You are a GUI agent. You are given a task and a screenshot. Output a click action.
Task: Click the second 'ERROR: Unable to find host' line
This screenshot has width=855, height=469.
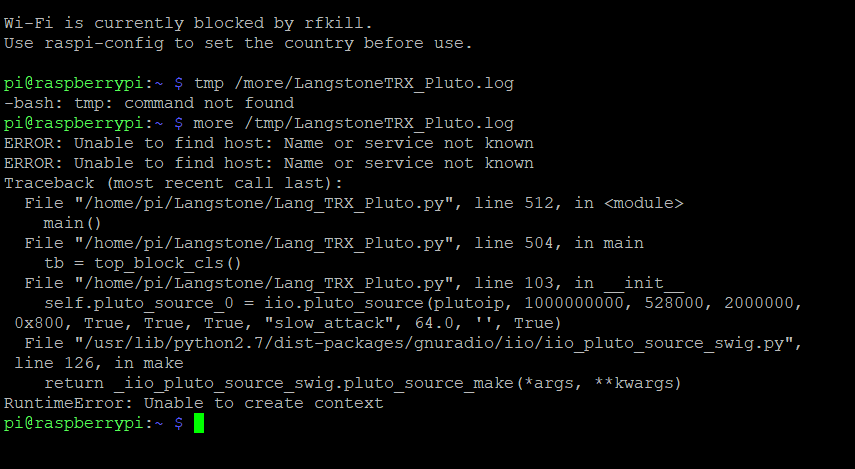point(269,163)
